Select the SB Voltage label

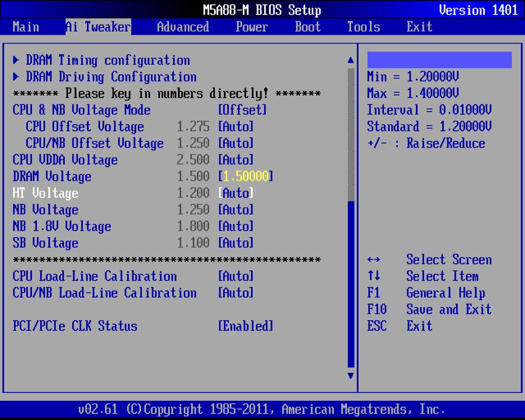click(45, 243)
